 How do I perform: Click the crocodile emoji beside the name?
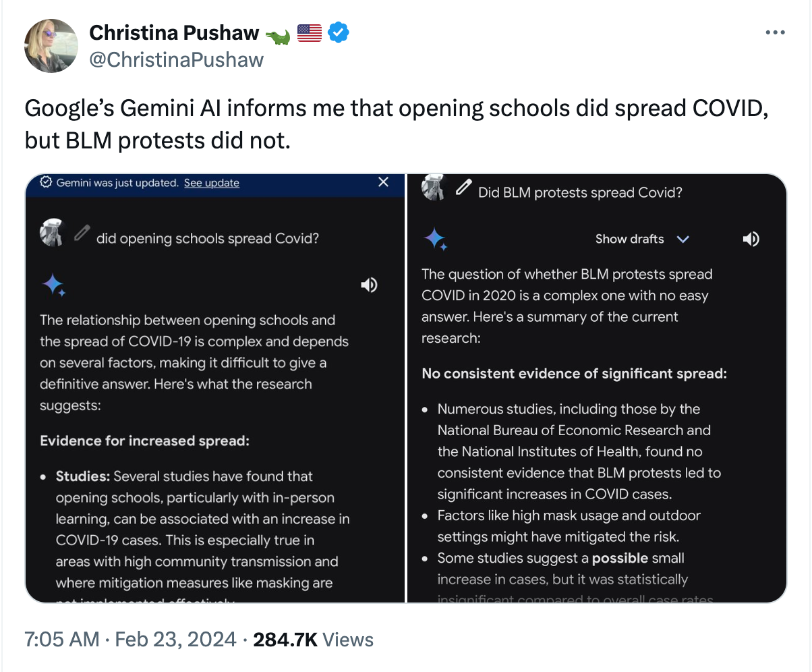click(x=278, y=34)
